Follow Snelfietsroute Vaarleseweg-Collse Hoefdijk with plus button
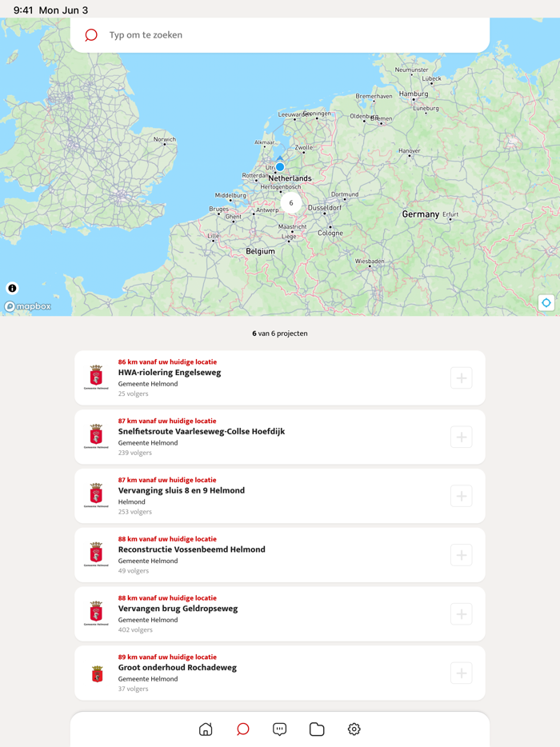Viewport: 560px width, 747px height. pos(462,437)
